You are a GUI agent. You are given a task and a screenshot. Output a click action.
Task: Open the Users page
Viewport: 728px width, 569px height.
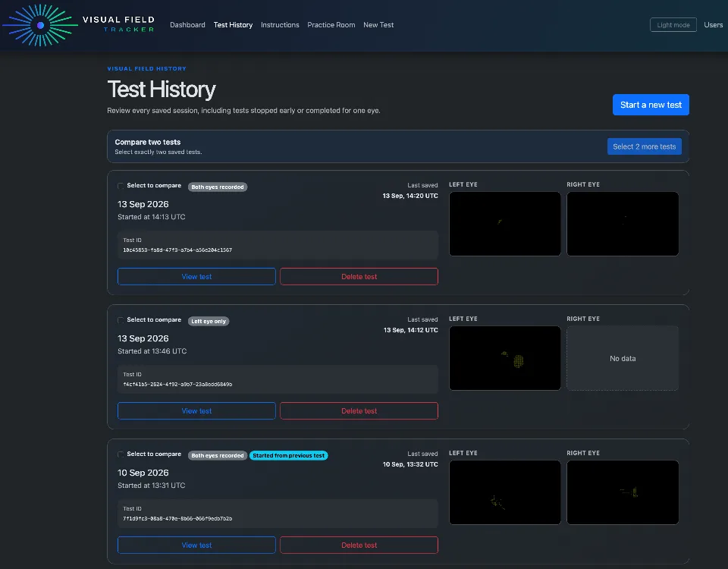(713, 25)
